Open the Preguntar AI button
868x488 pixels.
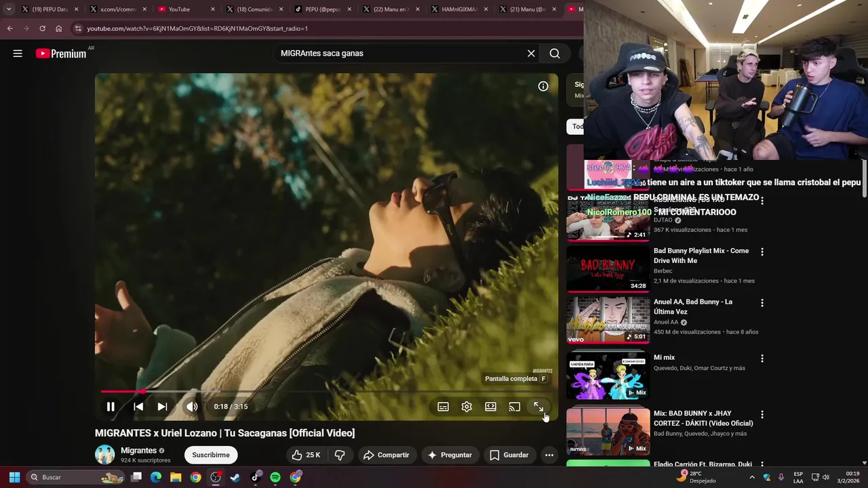coord(450,455)
